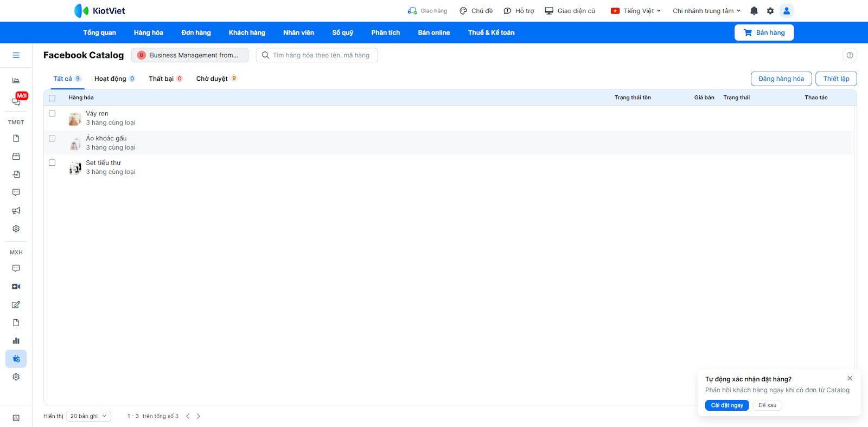This screenshot has height=427, width=868.
Task: Select all products with the header checkbox
Action: [x=52, y=98]
